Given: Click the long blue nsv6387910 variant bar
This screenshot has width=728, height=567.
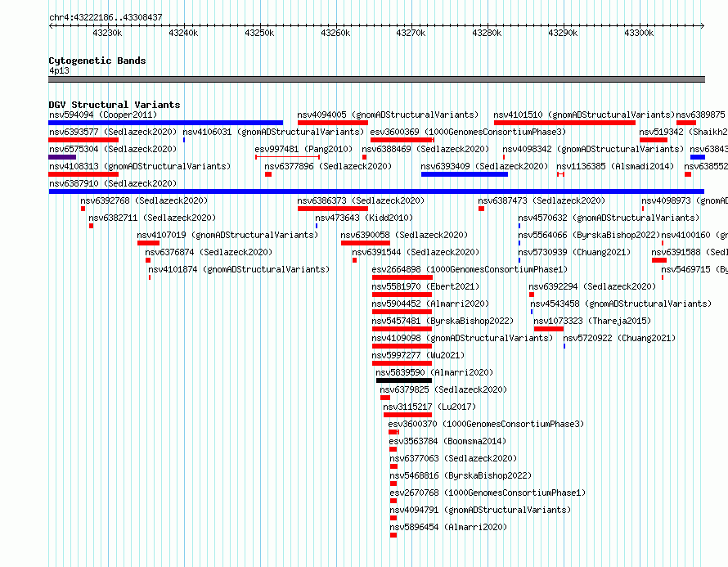Looking at the screenshot, I should [376, 191].
